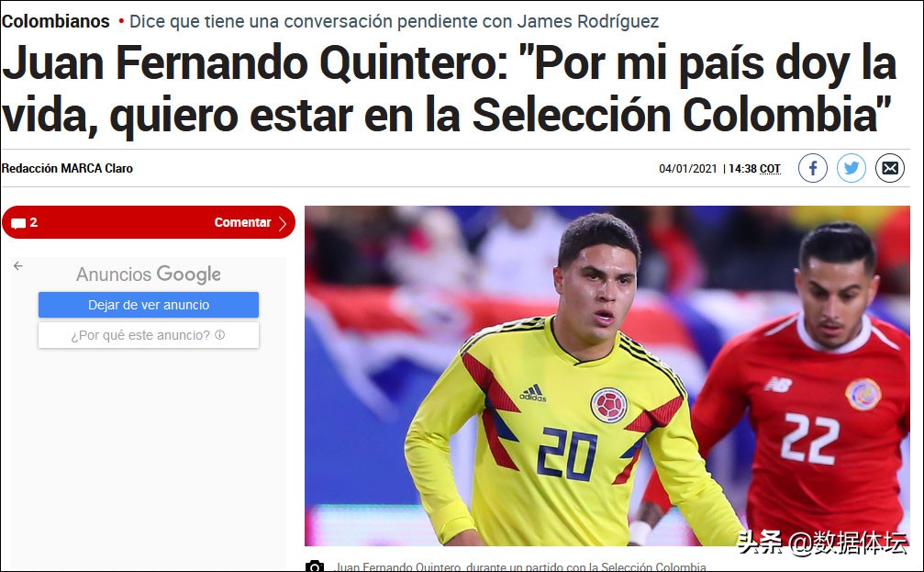The image size is (924, 572).
Task: Click the info icon beside ¿Por qué este anuncio?
Action: (x=220, y=334)
